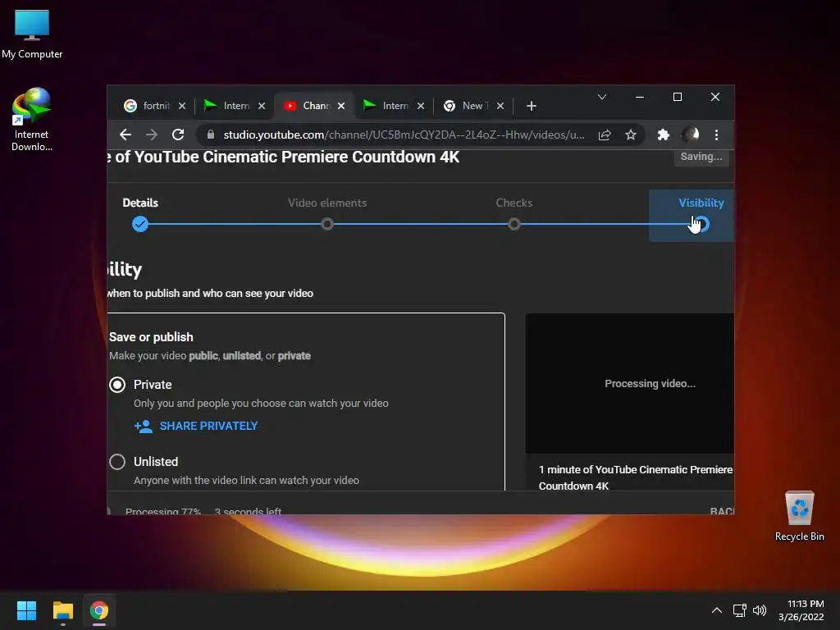
Task: Show hidden system tray icons
Action: coord(716,610)
